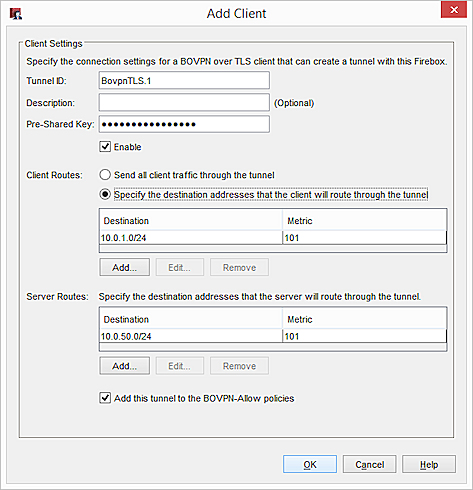Click Add button under Server Routes
The width and height of the screenshot is (473, 490).
[x=124, y=366]
